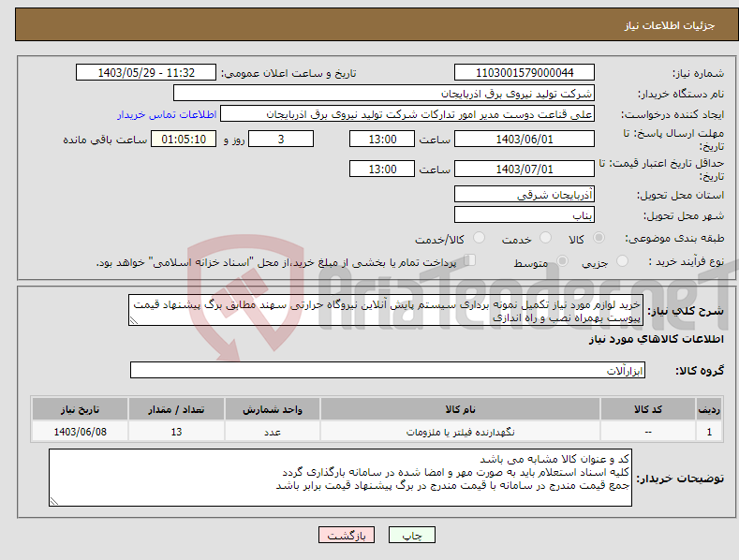Click the announcement date field 1403/05/29 - 11:32
Viewport: 739px width, 560px height.
(146, 73)
